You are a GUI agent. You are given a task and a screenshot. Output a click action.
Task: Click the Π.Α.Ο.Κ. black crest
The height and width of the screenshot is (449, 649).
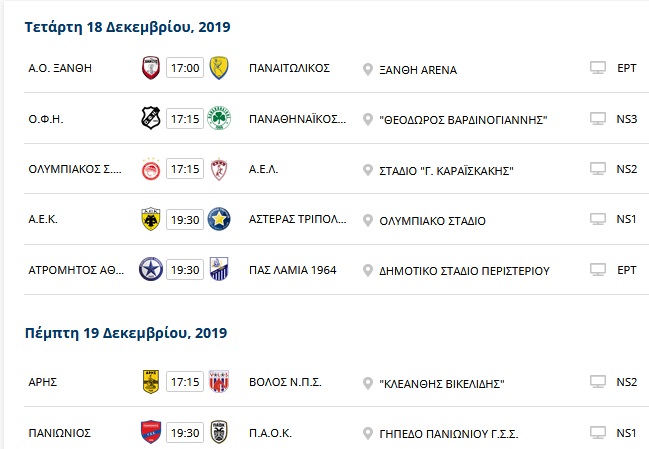click(219, 432)
